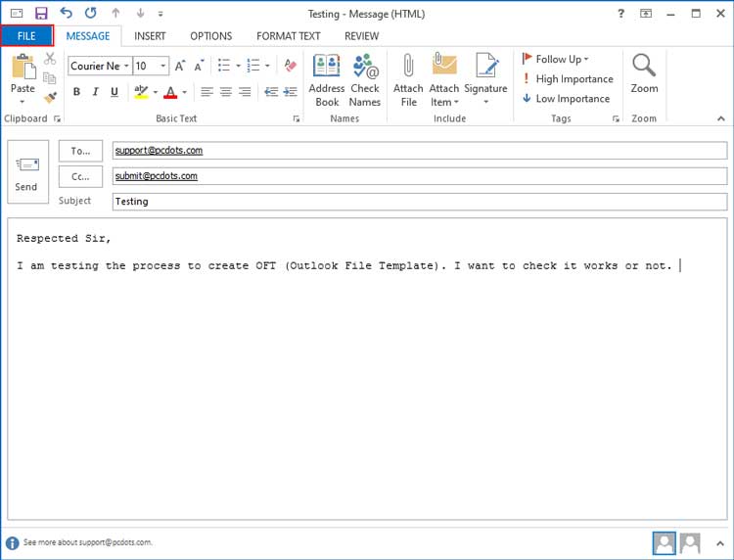The image size is (734, 560).
Task: Click the Paste clipboard icon
Action: click(x=23, y=67)
